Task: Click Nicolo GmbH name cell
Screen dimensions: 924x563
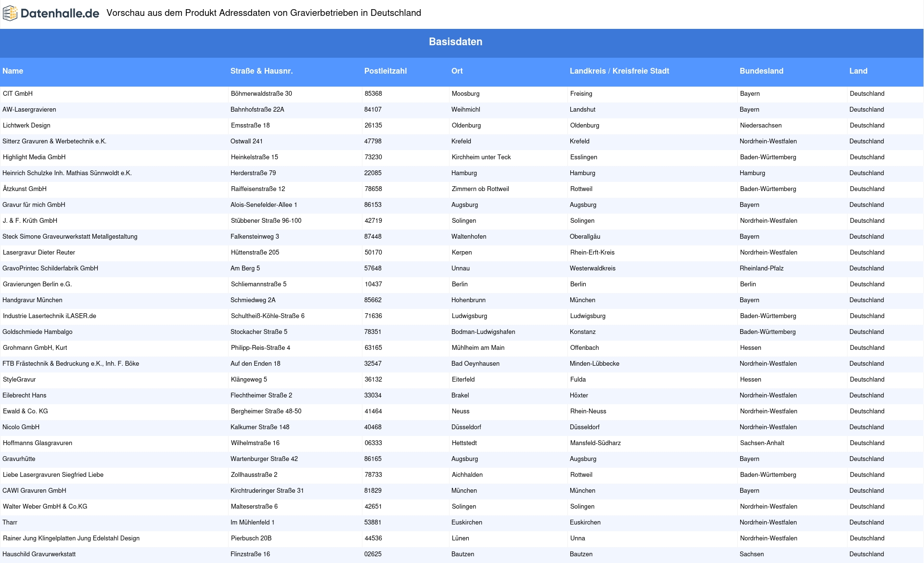Action: [x=21, y=427]
